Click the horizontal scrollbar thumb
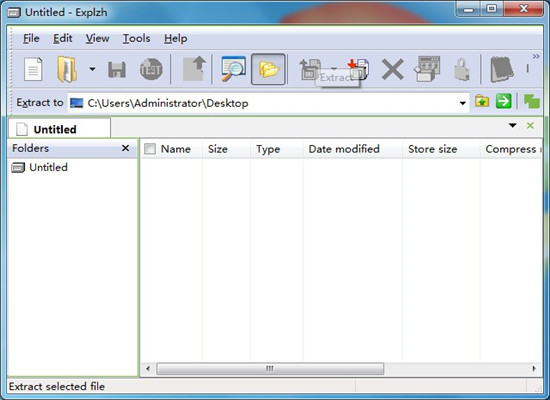Screen dimensions: 550x400 coord(270,368)
